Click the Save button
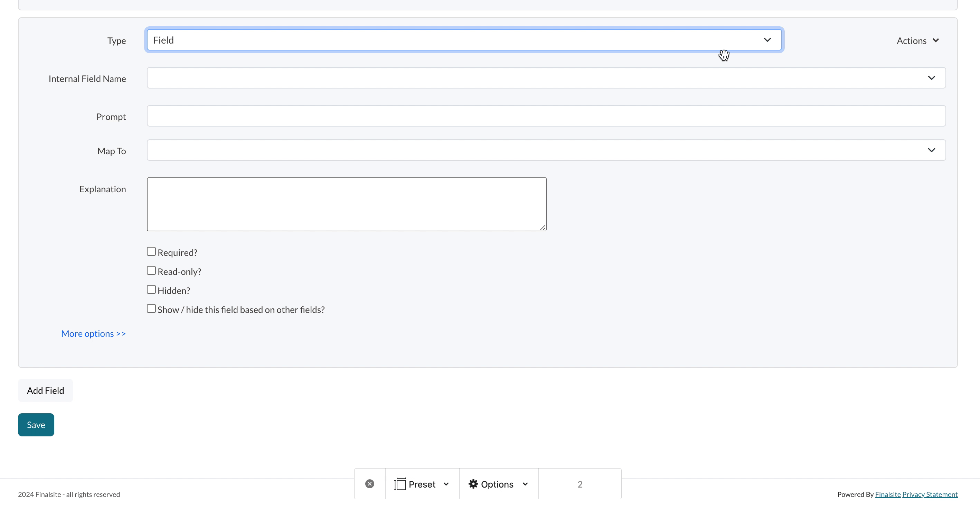Viewport: 980px width, 509px height. (36, 425)
